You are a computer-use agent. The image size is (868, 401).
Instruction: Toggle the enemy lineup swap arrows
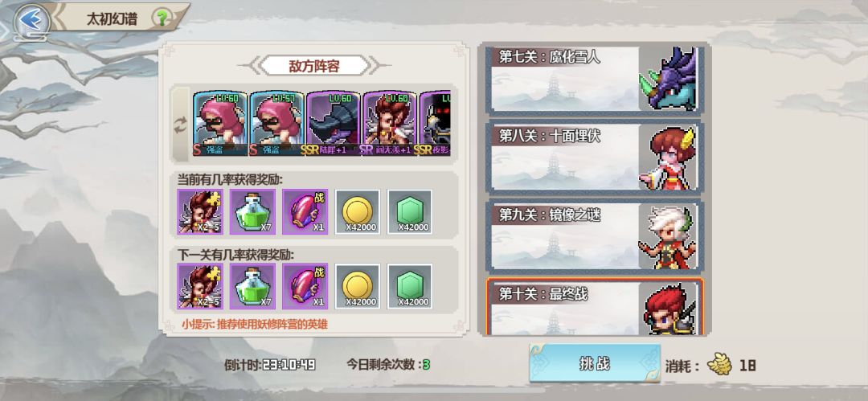(181, 125)
